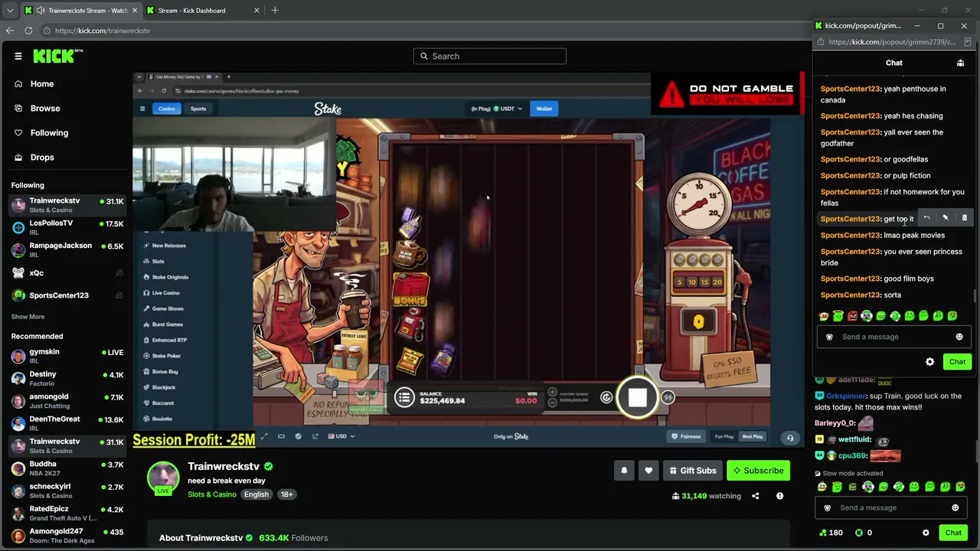The width and height of the screenshot is (980, 551).
Task: Open Asmongold247 from Recommended channels
Action: click(67, 536)
